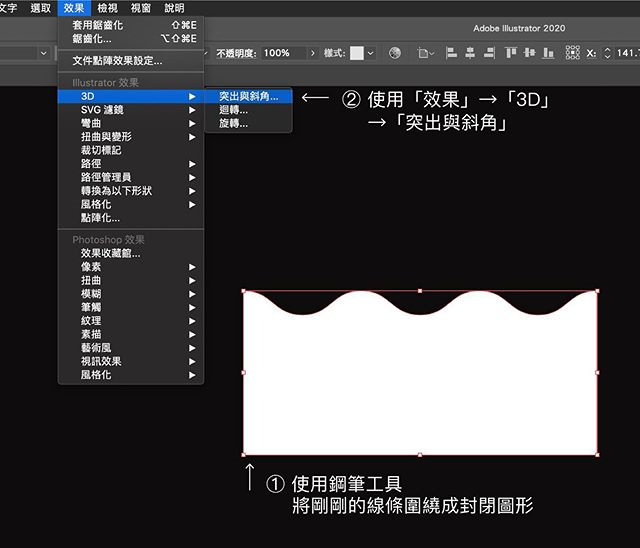
Task: Expand the 彎曲 submenu
Action: pyautogui.click(x=131, y=123)
